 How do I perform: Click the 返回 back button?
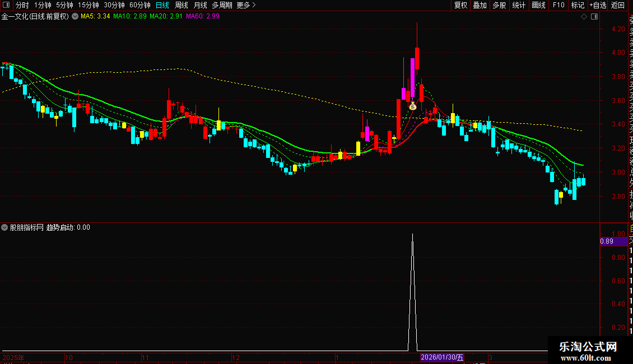618,5
